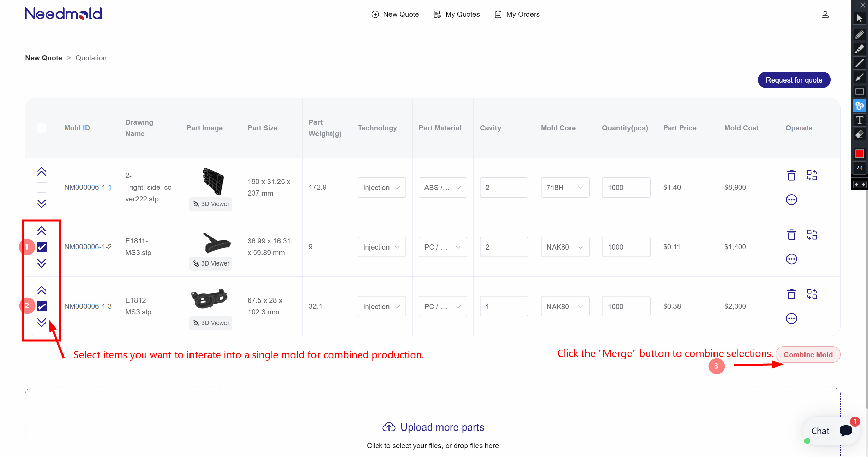Close the annotation toolbar
This screenshot has height=457, width=868.
click(863, 5)
